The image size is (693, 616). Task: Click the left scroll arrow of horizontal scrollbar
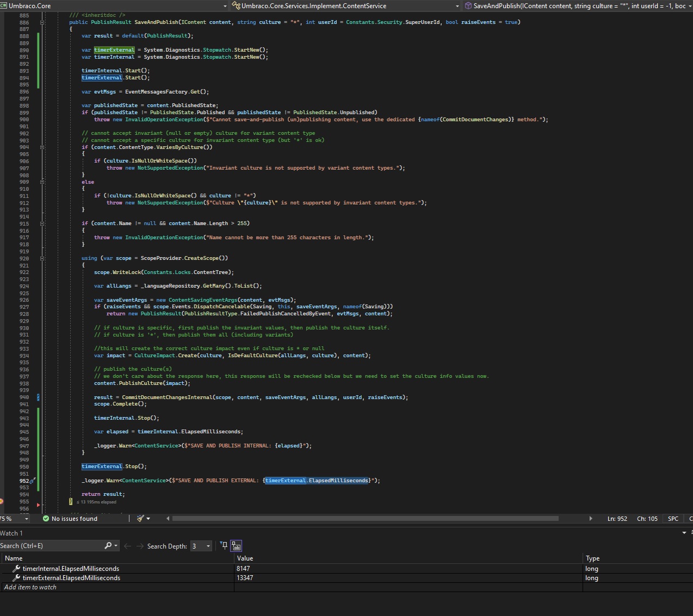click(x=168, y=519)
